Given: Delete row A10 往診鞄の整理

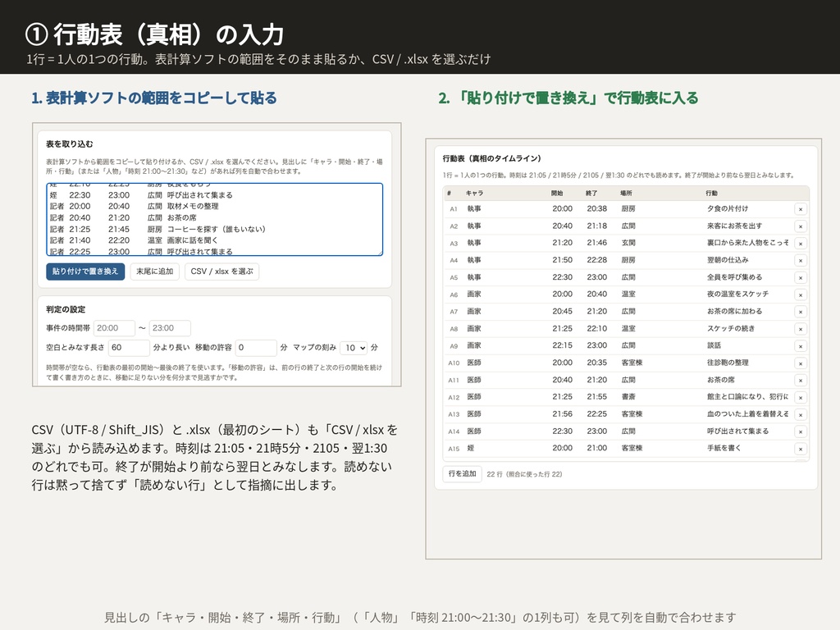Looking at the screenshot, I should 801,363.
